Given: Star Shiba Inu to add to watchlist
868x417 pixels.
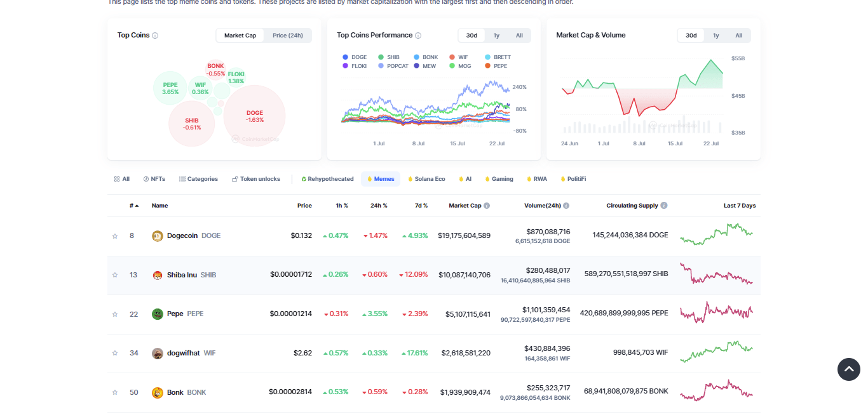Looking at the screenshot, I should click(x=115, y=275).
